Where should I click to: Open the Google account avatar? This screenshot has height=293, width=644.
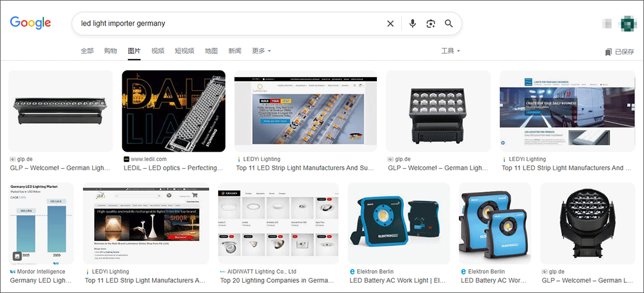tap(628, 23)
